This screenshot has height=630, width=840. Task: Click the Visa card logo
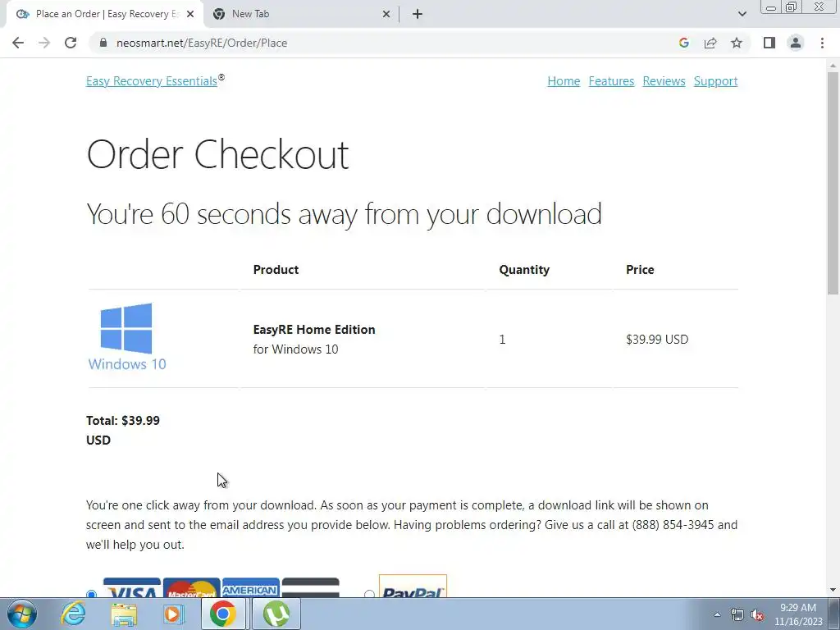[132, 587]
